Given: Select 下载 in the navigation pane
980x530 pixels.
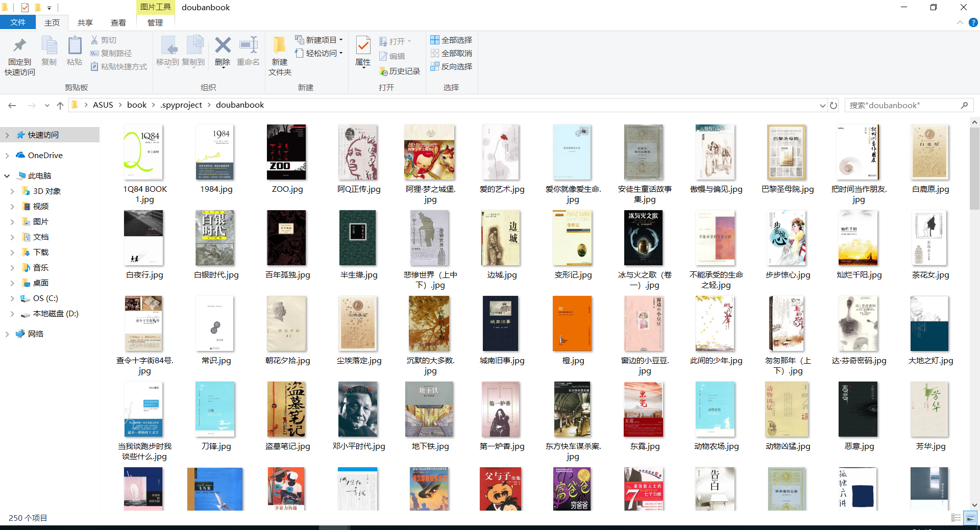Looking at the screenshot, I should pyautogui.click(x=41, y=253).
